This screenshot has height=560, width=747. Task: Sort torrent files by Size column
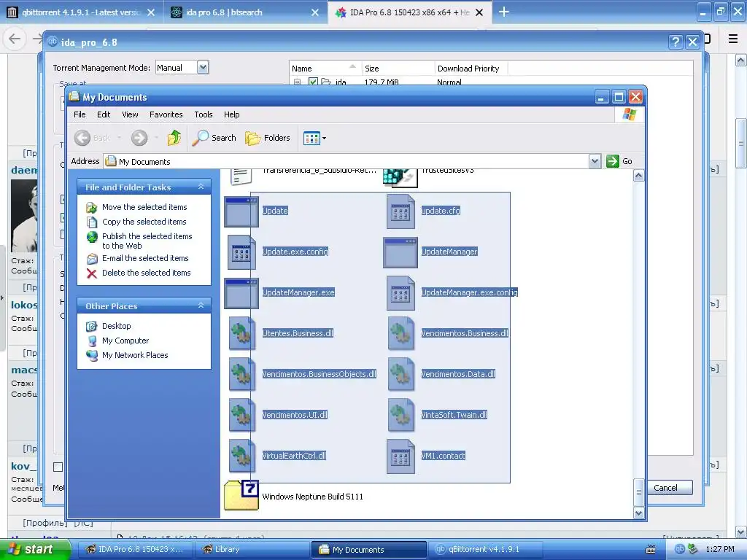(398, 69)
